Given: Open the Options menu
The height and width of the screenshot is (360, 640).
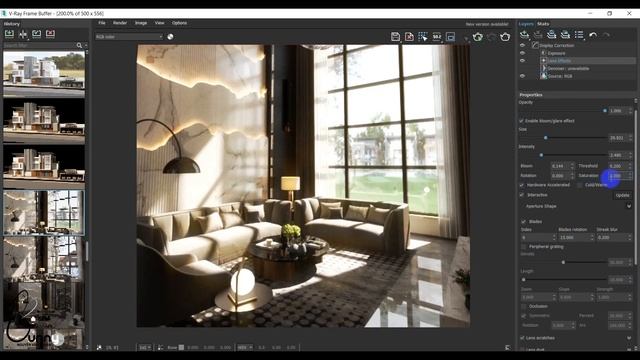Looking at the screenshot, I should pyautogui.click(x=179, y=23).
